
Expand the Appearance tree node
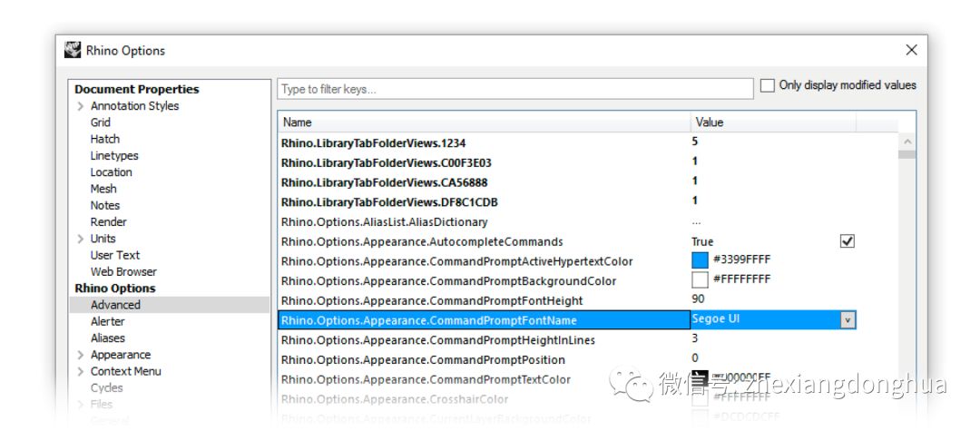pyautogui.click(x=81, y=355)
